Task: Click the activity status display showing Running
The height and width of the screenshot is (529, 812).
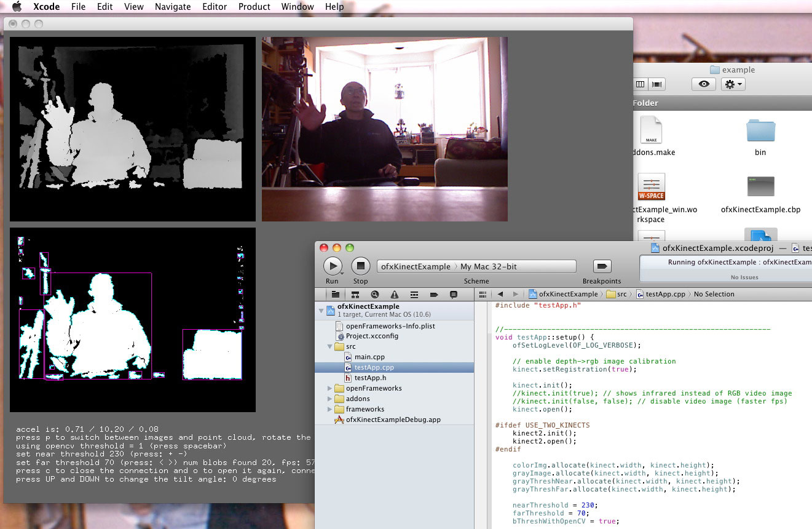Action: point(725,268)
